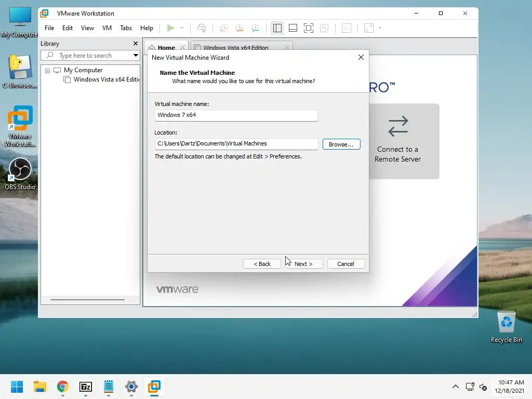This screenshot has width=532, height=399.
Task: Click the muted volume tray icon
Action: click(x=483, y=387)
